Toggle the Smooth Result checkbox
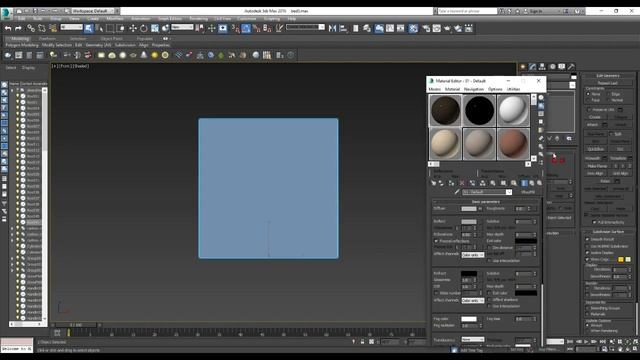This screenshot has width=640, height=360. click(x=587, y=240)
